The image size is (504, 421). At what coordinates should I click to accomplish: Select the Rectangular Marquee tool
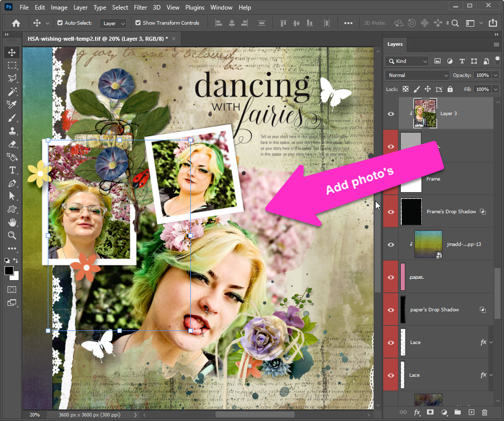pyautogui.click(x=12, y=65)
